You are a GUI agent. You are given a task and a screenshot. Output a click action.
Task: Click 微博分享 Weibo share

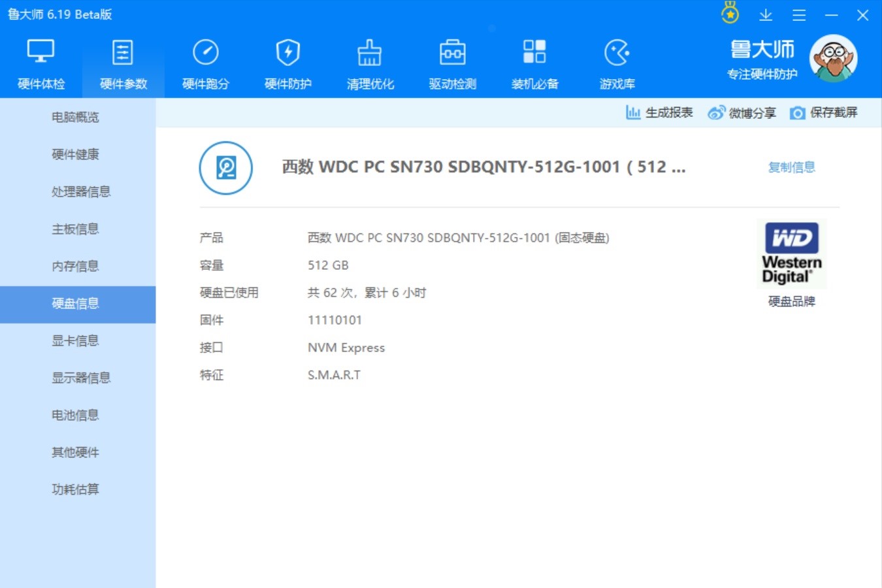(742, 113)
